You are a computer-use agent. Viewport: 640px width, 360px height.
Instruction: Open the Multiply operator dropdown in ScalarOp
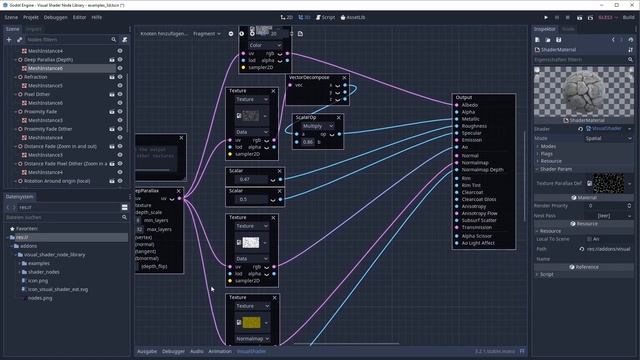tap(318, 126)
